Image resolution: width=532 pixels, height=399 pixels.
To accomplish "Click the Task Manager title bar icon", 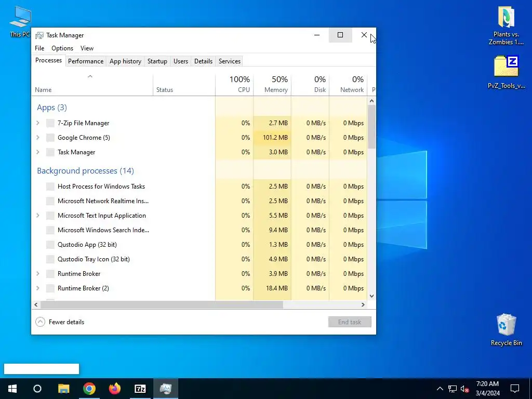I will coord(39,35).
